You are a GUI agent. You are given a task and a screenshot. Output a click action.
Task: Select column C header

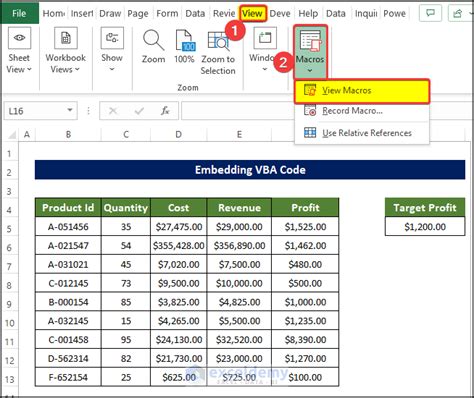[x=126, y=134]
